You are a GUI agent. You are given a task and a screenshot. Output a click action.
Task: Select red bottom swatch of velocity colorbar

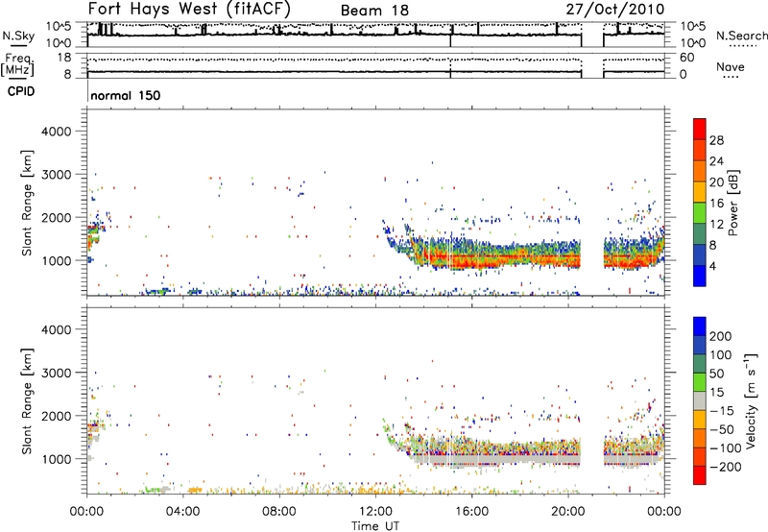(x=700, y=475)
